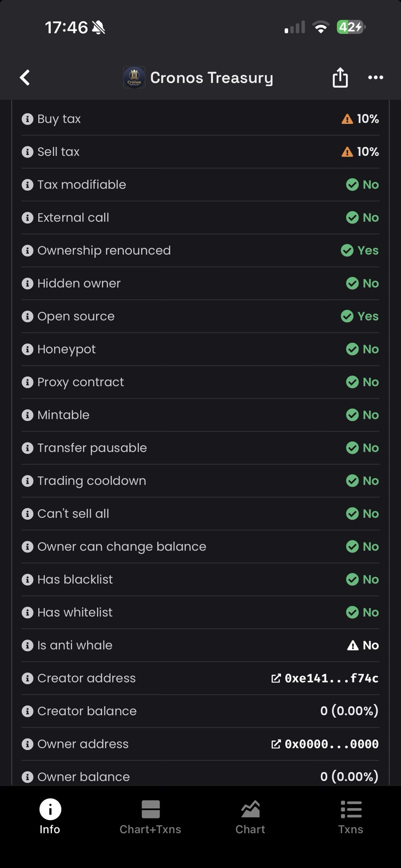The width and height of the screenshot is (401, 868).
Task: Open creator address 0xe141...f74c link
Action: (325, 678)
